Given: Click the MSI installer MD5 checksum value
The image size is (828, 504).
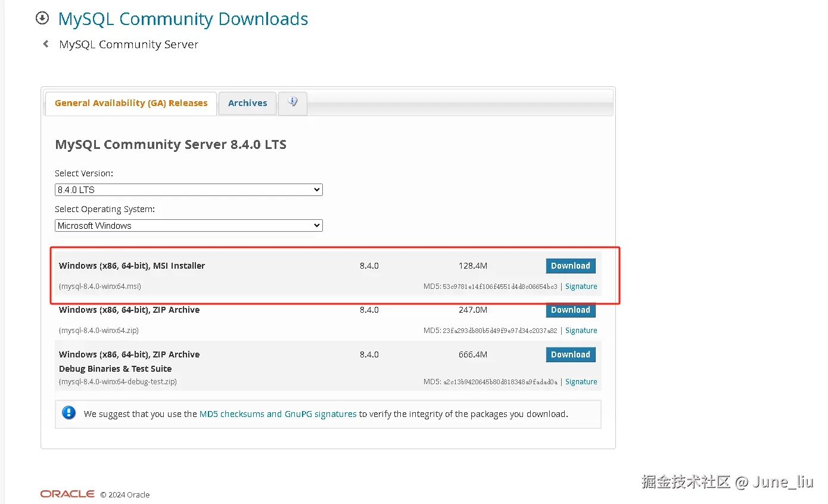Looking at the screenshot, I should pos(500,287).
